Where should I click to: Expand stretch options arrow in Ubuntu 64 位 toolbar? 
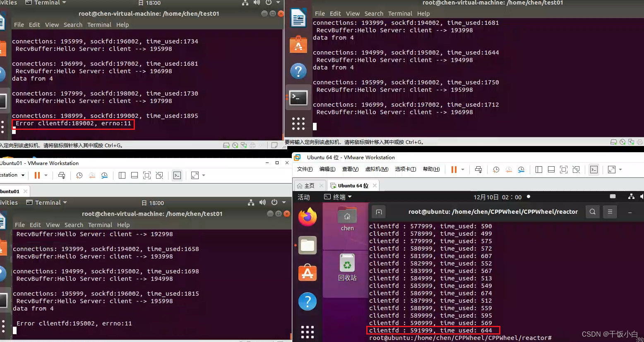coord(620,170)
